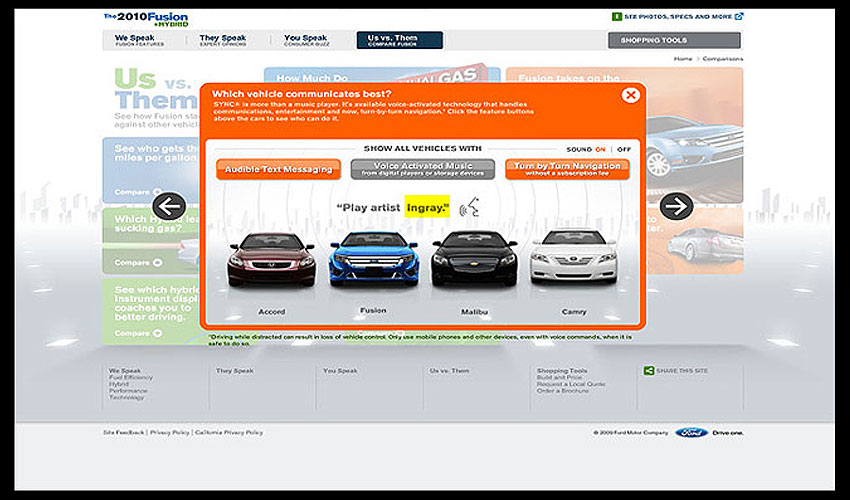Go to previous comparison with left arrow
The height and width of the screenshot is (500, 850).
coord(169,206)
